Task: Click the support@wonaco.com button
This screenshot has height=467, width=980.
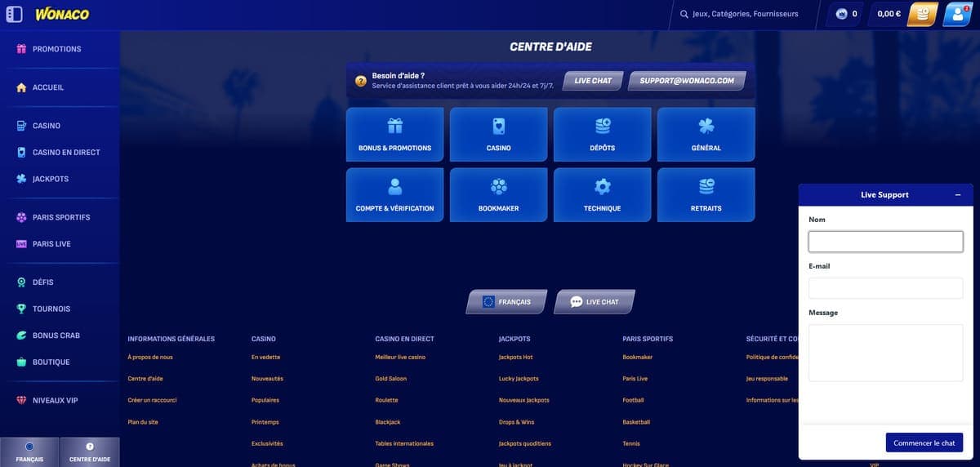Action: (x=687, y=81)
